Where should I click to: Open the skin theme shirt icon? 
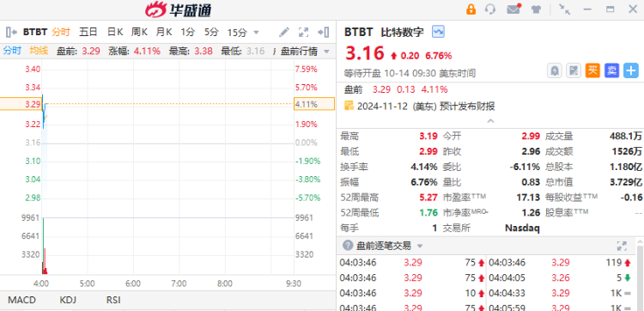click(536, 9)
